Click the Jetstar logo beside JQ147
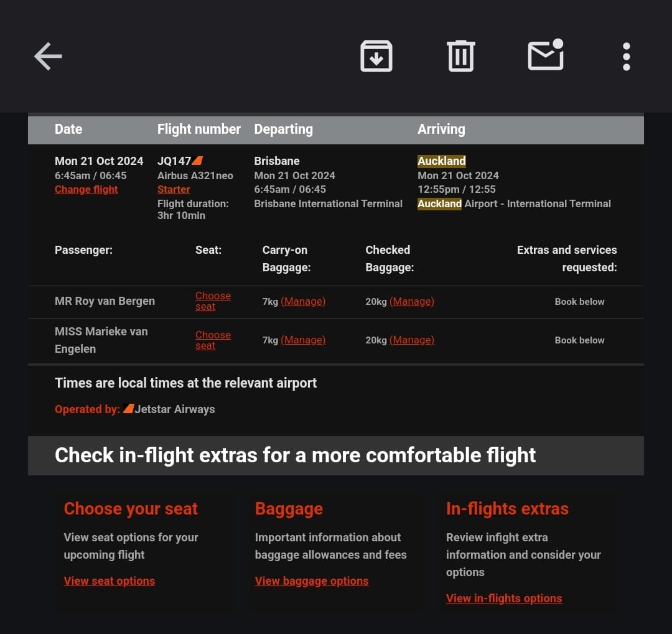Image resolution: width=672 pixels, height=634 pixels. pyautogui.click(x=198, y=161)
